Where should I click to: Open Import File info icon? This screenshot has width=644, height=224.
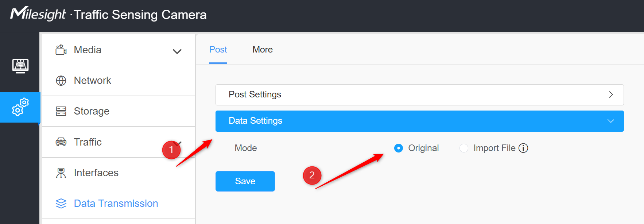(x=523, y=148)
